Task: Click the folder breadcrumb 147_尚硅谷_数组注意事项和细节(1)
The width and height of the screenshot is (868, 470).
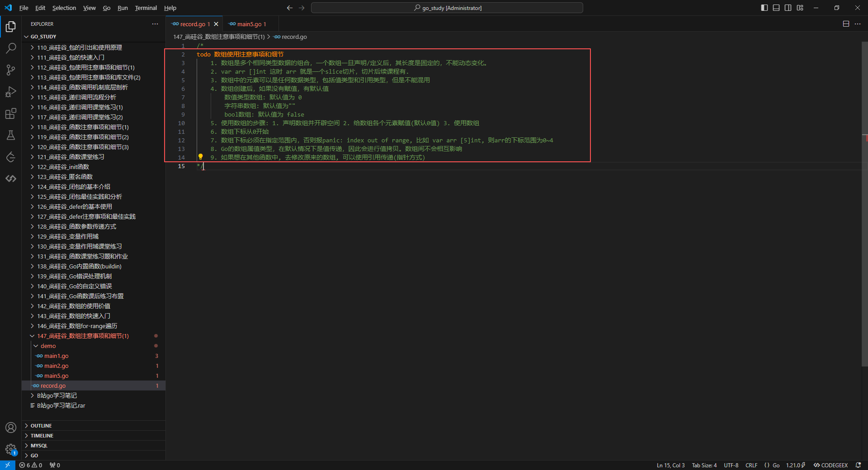Action: tap(219, 37)
